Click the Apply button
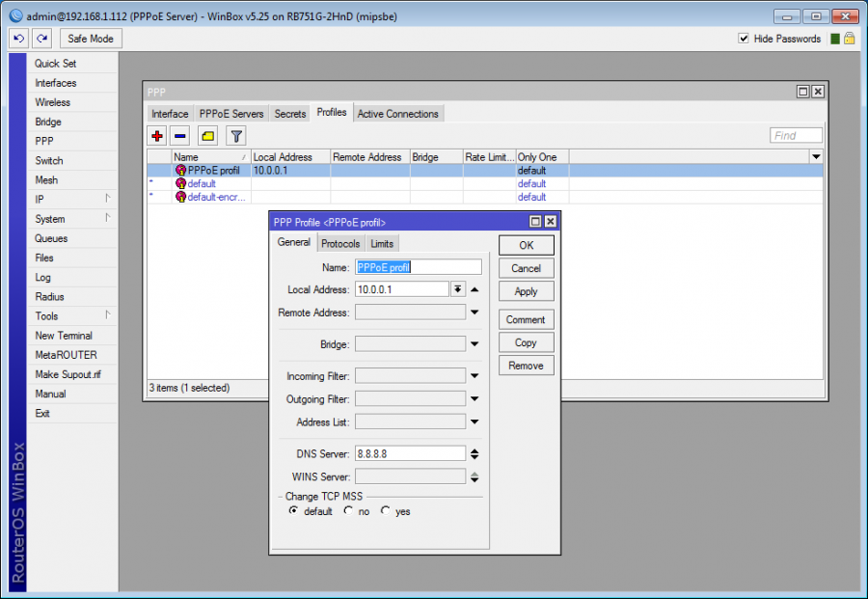Image resolution: width=868 pixels, height=599 pixels. point(526,291)
